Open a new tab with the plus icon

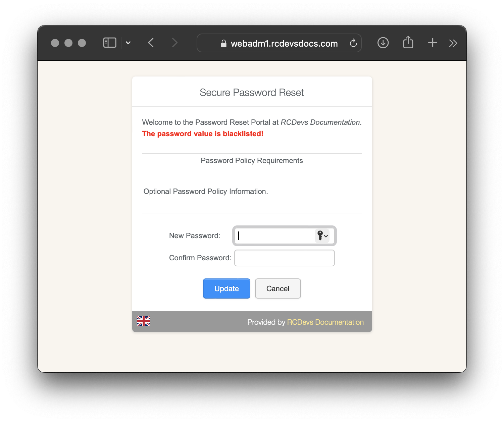[x=433, y=43]
